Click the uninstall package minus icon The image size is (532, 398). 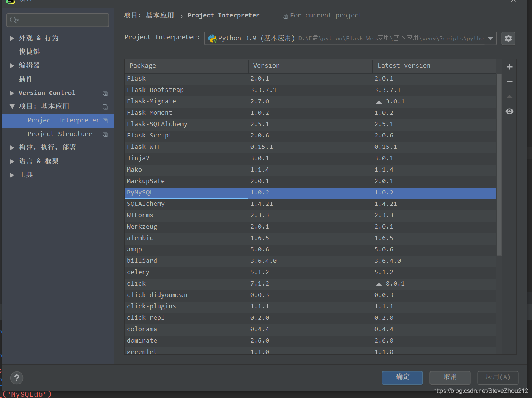[x=510, y=82]
